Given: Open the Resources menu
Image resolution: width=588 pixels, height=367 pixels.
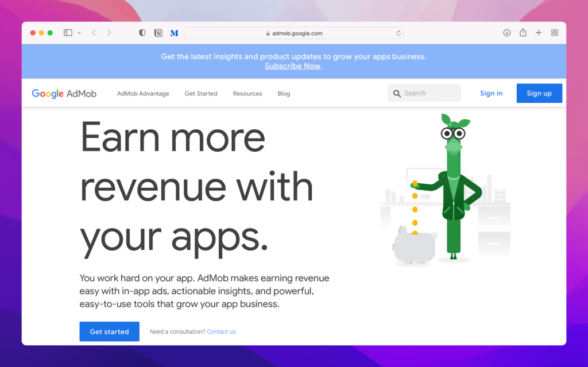Looking at the screenshot, I should click(247, 93).
